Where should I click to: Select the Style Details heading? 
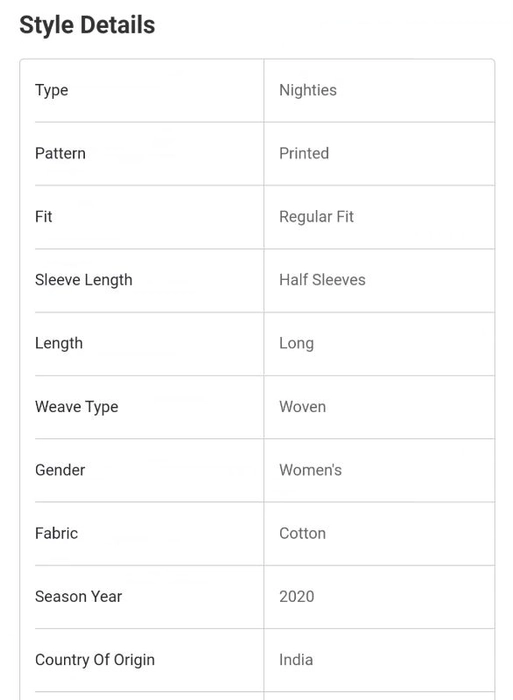tap(87, 25)
